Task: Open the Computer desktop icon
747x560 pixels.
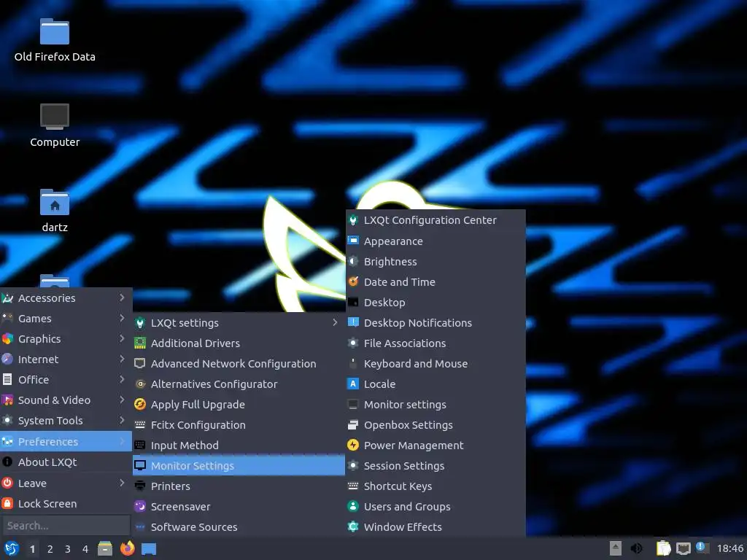Action: (x=55, y=125)
